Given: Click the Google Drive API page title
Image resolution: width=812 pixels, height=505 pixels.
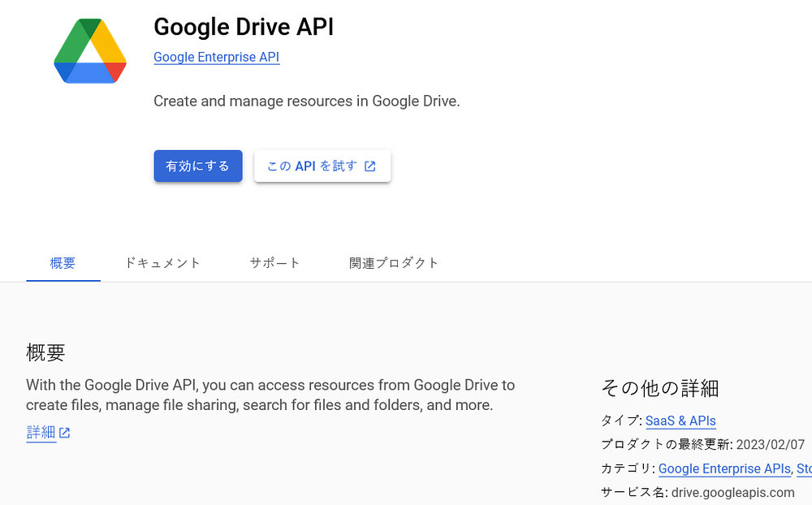Looking at the screenshot, I should 244,27.
